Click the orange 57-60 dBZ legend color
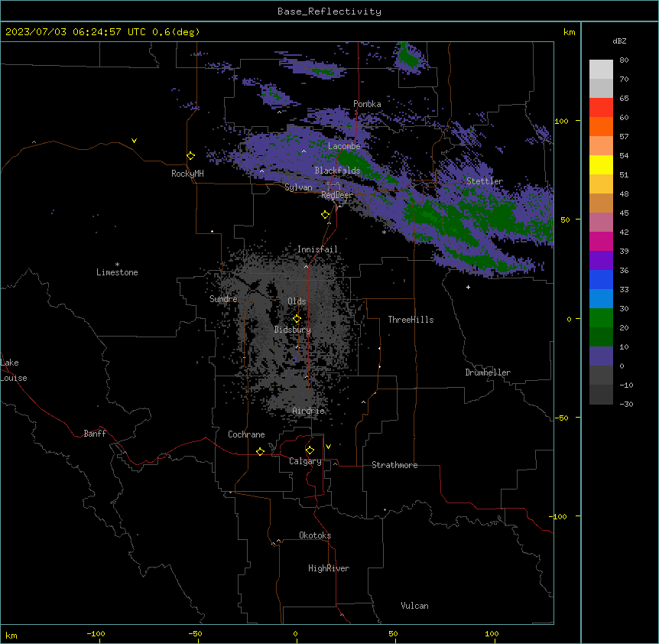The image size is (659, 644). 601,127
